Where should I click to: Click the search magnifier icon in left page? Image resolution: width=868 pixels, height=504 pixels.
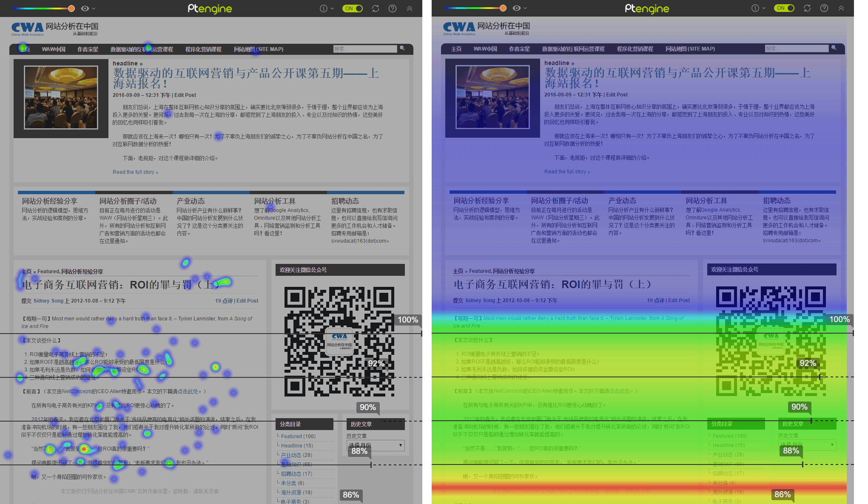[402, 48]
